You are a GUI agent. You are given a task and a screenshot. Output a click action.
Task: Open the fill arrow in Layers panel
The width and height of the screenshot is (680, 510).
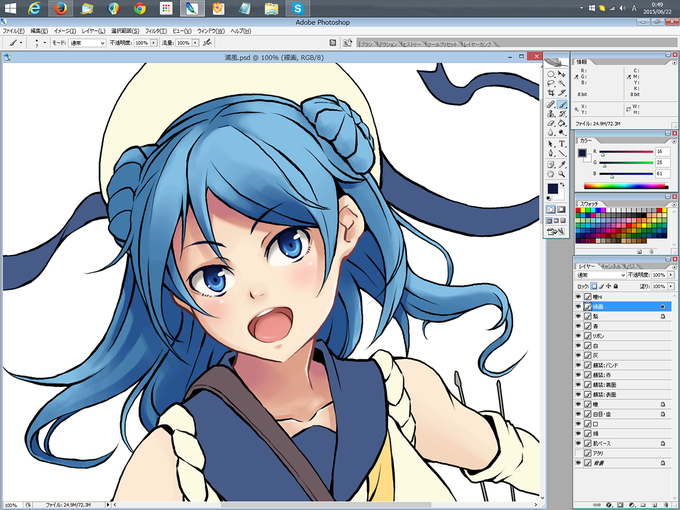click(x=671, y=286)
